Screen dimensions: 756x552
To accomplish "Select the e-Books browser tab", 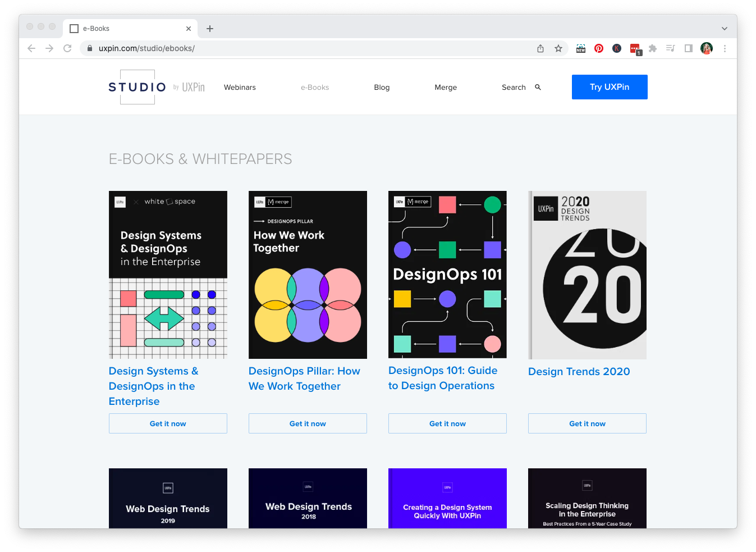I will 130,29.
